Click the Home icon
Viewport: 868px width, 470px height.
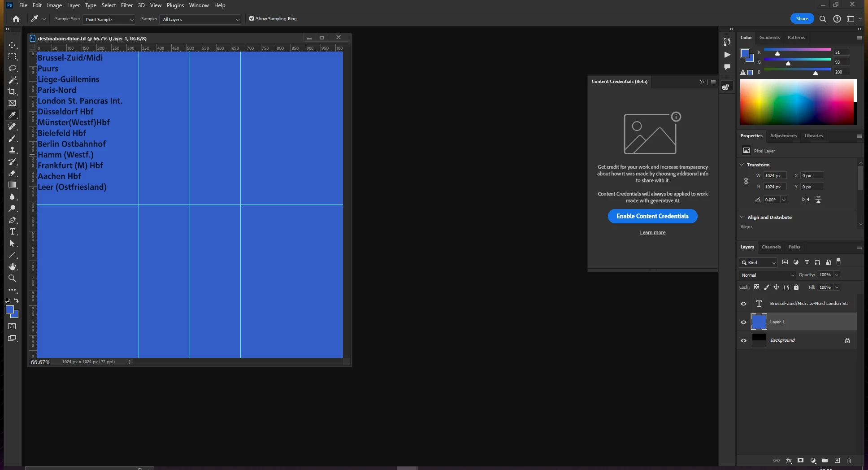pos(16,19)
